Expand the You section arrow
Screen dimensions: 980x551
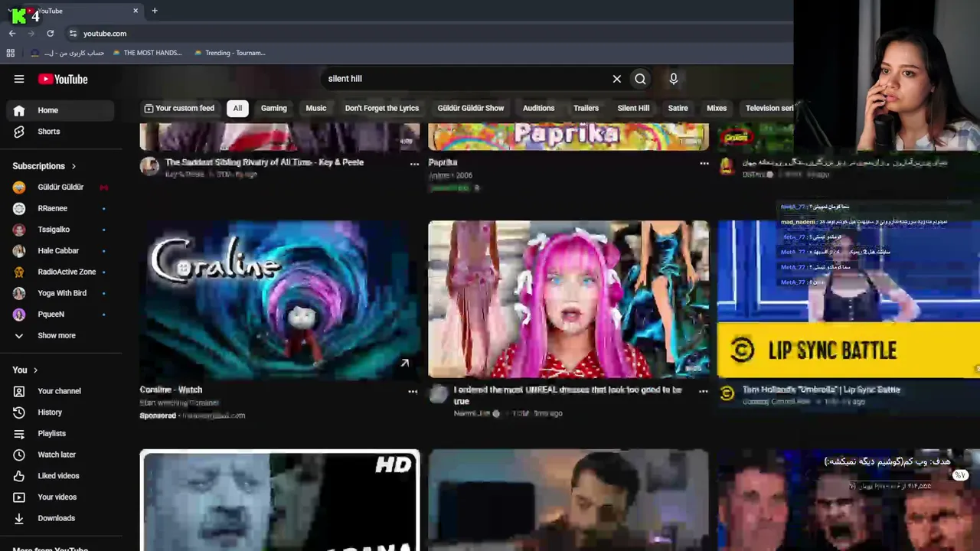[x=35, y=370]
